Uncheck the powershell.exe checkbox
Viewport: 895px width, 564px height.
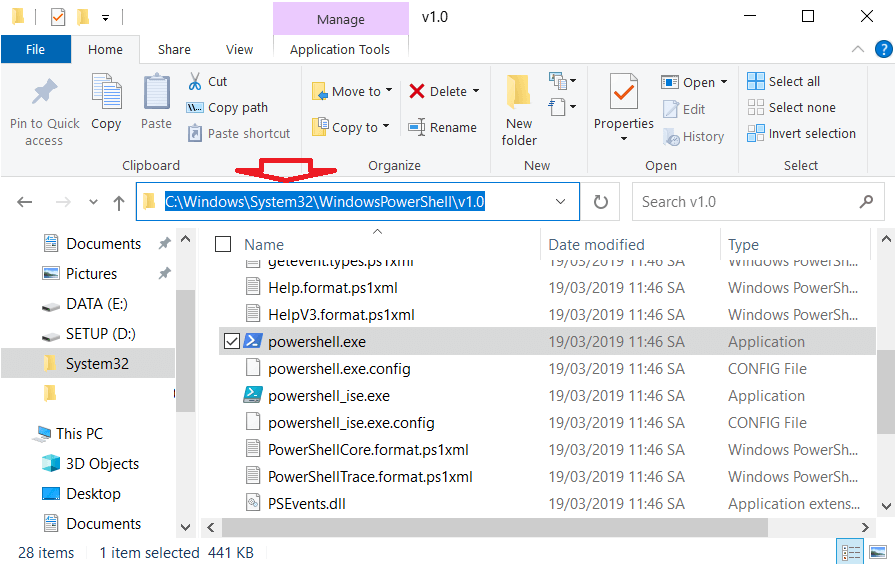[x=231, y=341]
